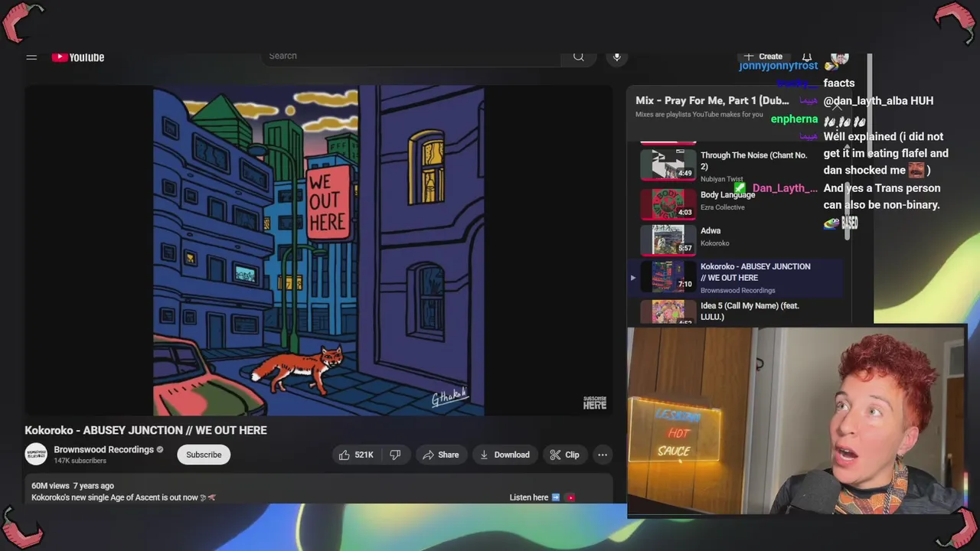Open Brownswood Recordings channel avatar
The image size is (980, 551).
[x=36, y=455]
